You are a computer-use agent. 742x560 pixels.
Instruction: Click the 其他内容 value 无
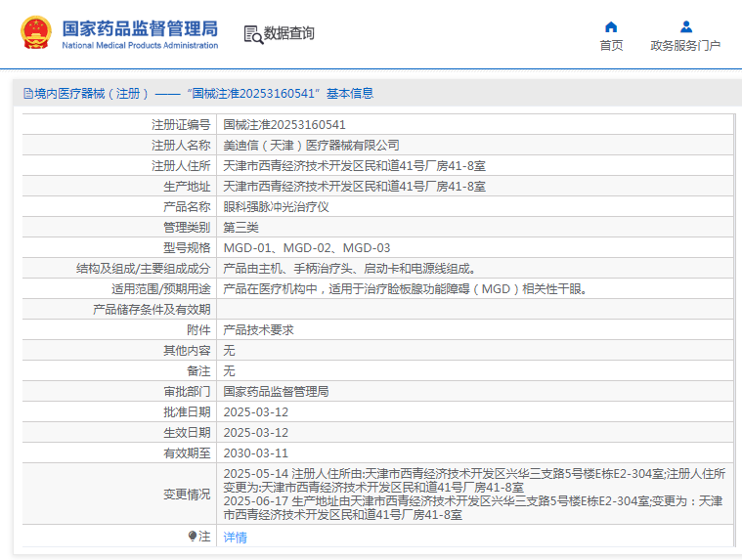(229, 351)
